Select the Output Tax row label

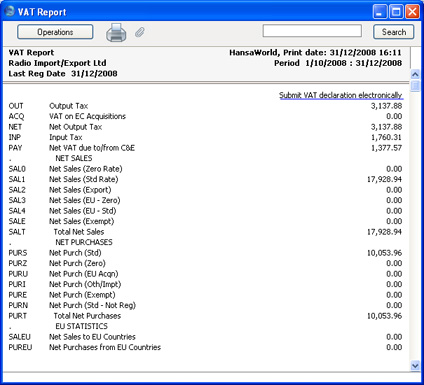click(x=69, y=106)
